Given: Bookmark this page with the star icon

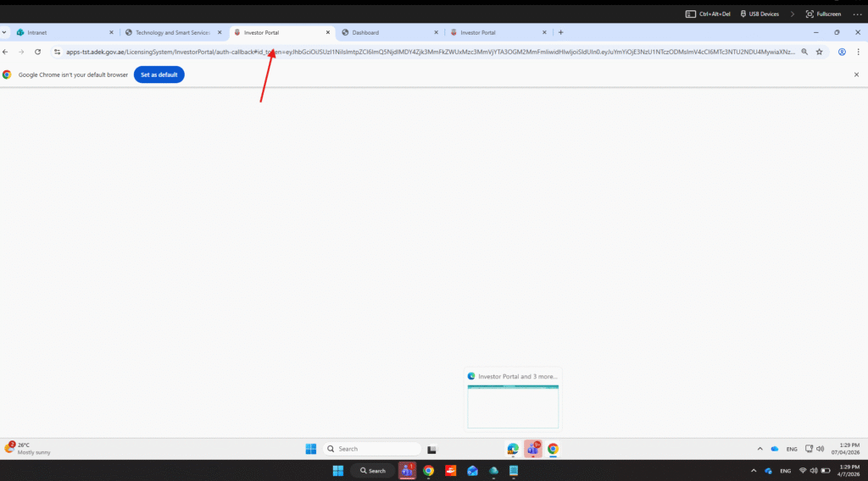Looking at the screenshot, I should [819, 52].
